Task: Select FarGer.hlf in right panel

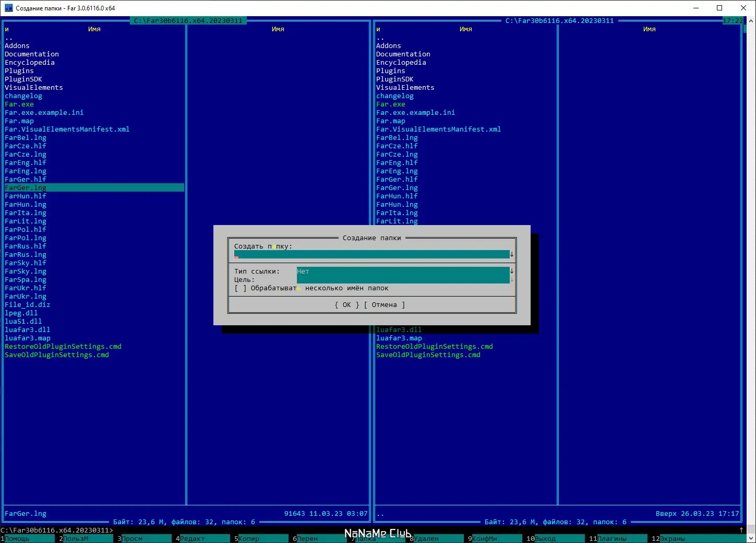Action: (397, 180)
